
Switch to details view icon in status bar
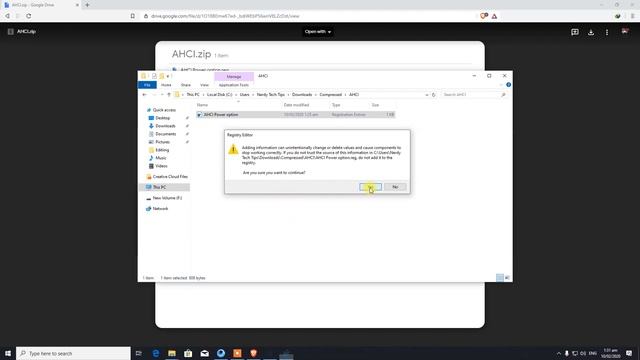pyautogui.click(x=500, y=278)
